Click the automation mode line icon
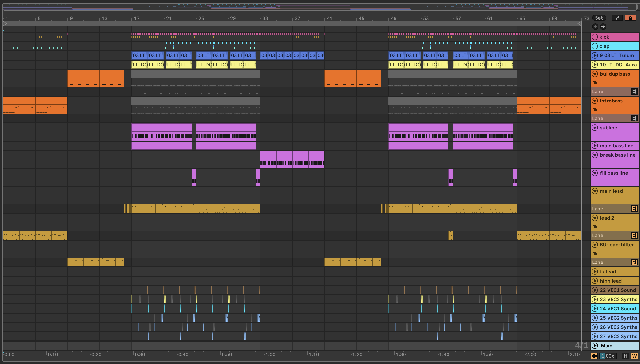Screen dimensions: 640x364 pyautogui.click(x=617, y=18)
